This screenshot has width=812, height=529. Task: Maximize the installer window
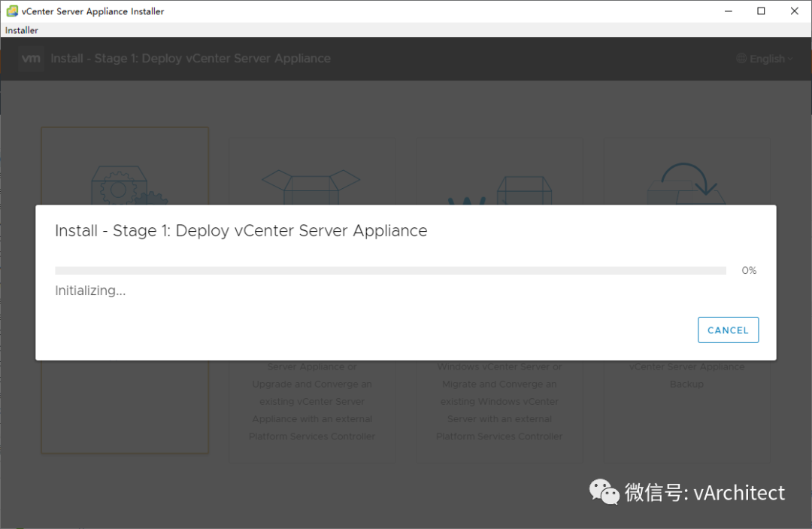point(761,11)
